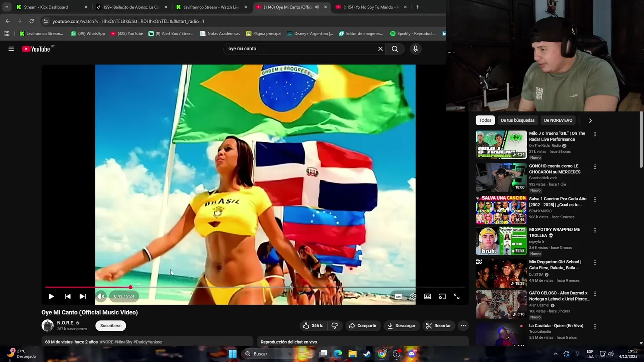
Task: Open apps grid in bookmarks bar
Action: coord(7,34)
